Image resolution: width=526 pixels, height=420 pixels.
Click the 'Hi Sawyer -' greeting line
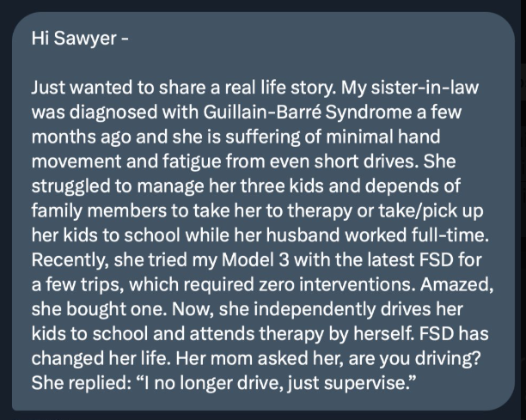click(x=80, y=38)
